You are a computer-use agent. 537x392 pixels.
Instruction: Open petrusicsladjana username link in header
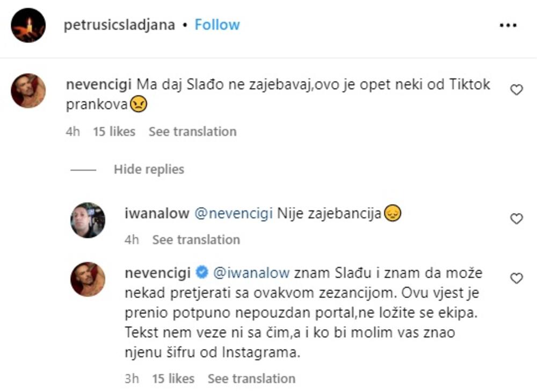coord(119,25)
